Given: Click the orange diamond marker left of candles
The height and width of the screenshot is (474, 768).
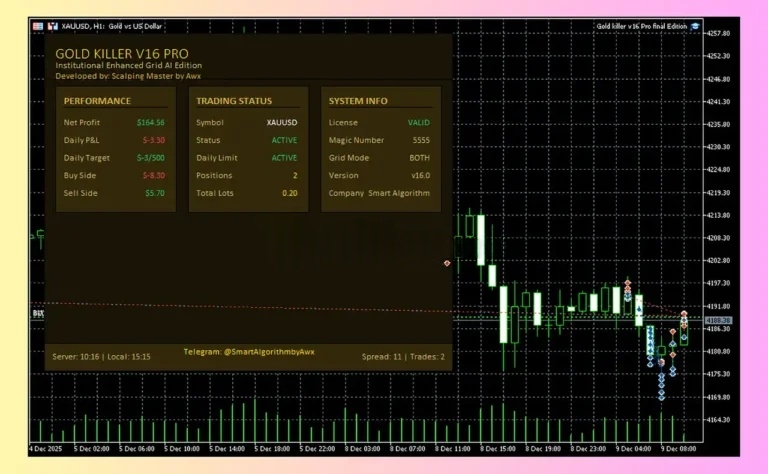Looking at the screenshot, I should tap(447, 263).
